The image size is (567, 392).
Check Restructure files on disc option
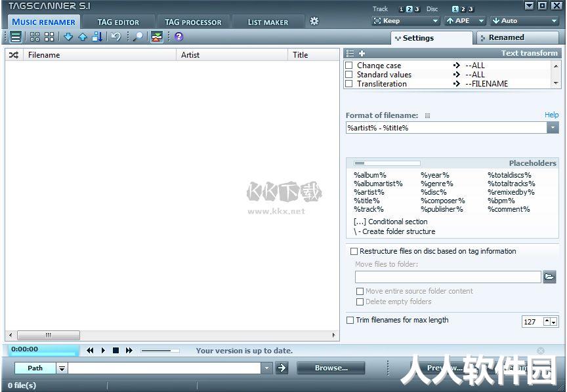click(x=354, y=252)
